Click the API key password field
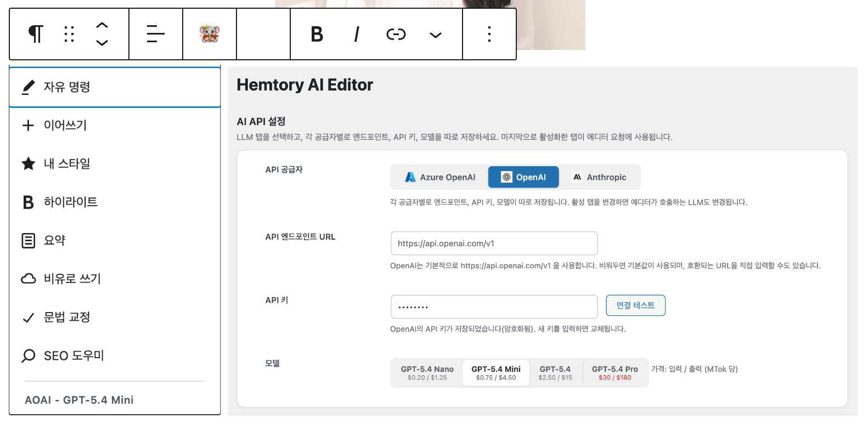Image resolution: width=868 pixels, height=441 pixels. (494, 307)
